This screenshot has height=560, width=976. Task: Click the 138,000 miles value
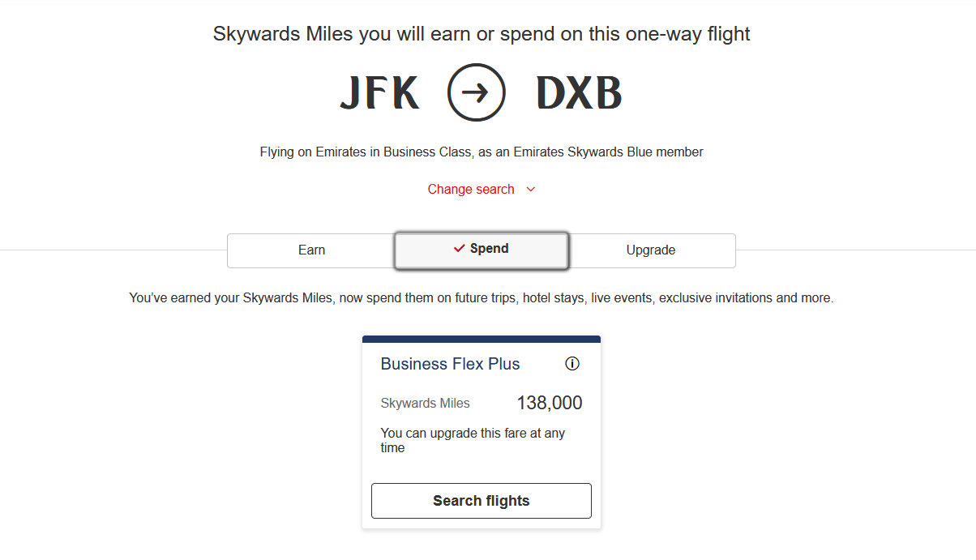tap(550, 403)
